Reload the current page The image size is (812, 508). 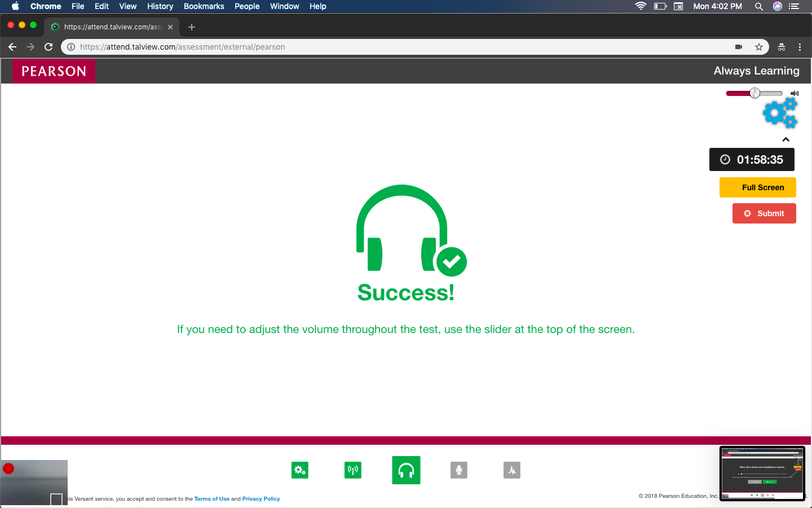[x=48, y=47]
